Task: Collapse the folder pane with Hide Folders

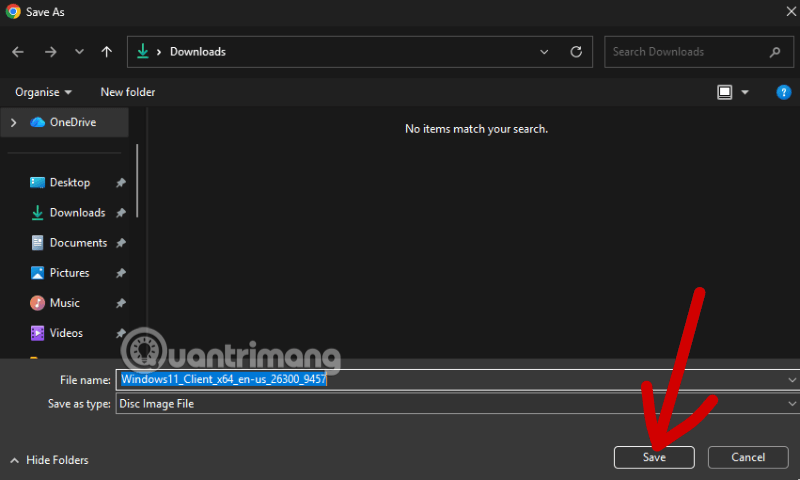Action: tap(49, 460)
